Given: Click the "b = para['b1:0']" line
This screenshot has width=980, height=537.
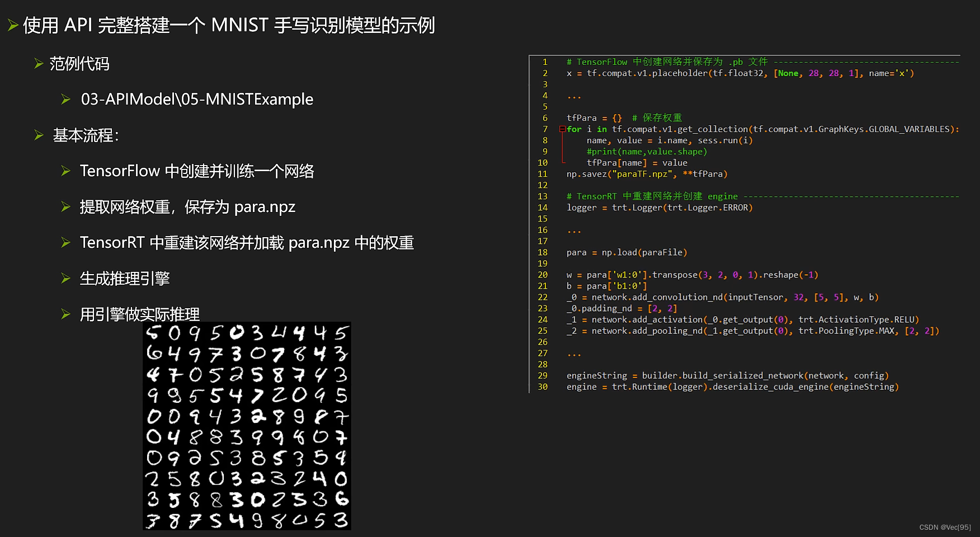Looking at the screenshot, I should click(x=606, y=286).
